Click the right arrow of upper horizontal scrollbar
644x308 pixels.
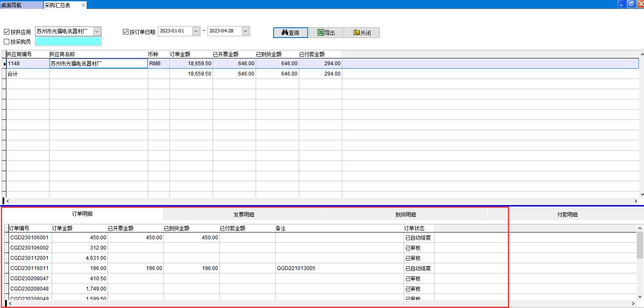tap(636, 201)
